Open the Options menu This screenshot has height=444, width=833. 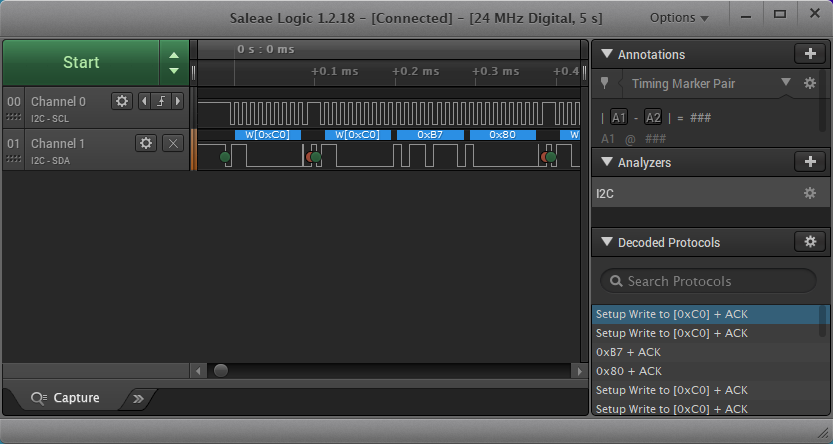point(679,18)
